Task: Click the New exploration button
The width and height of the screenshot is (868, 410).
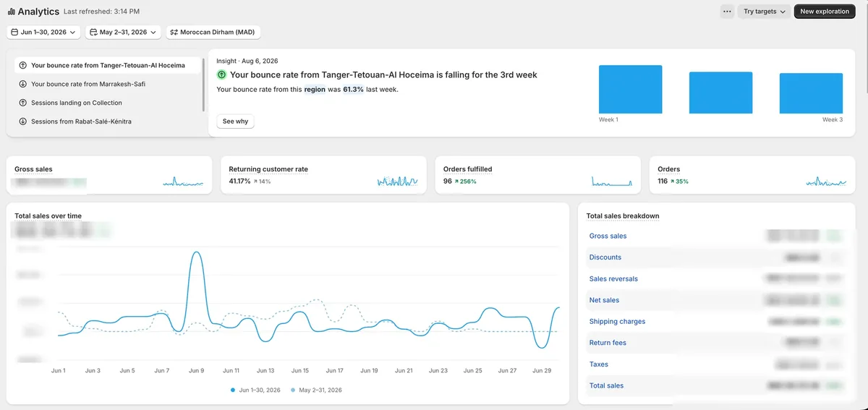Action: [x=825, y=12]
